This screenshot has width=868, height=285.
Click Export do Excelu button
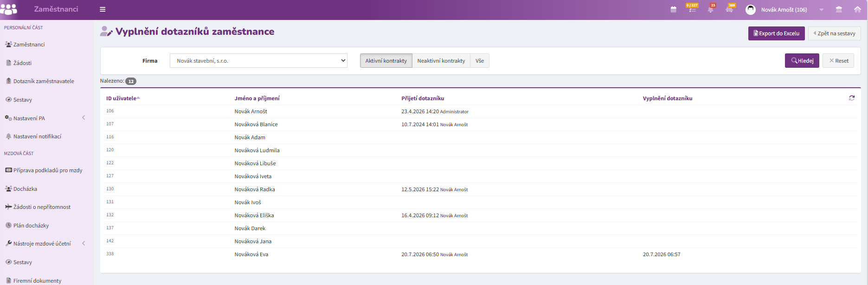click(777, 33)
